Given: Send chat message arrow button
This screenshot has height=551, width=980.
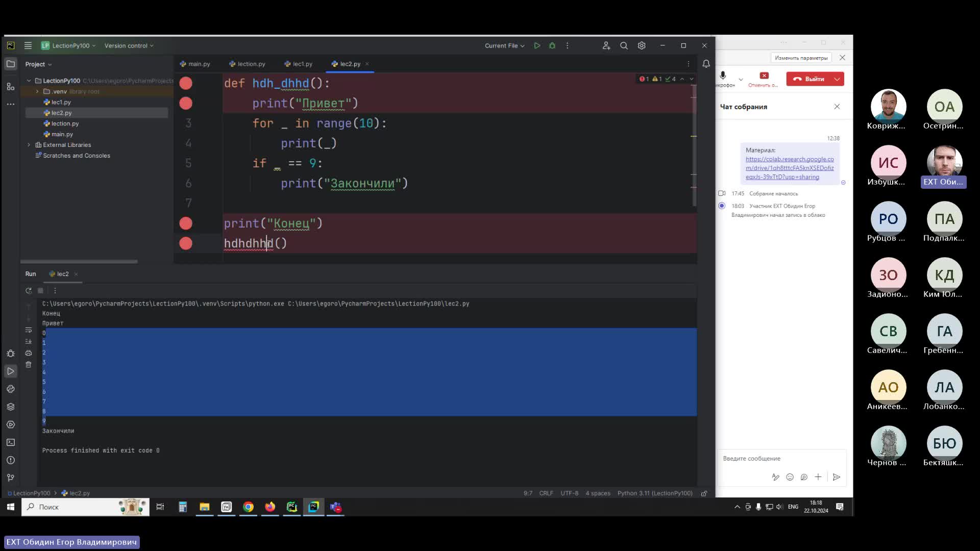Looking at the screenshot, I should 836,477.
